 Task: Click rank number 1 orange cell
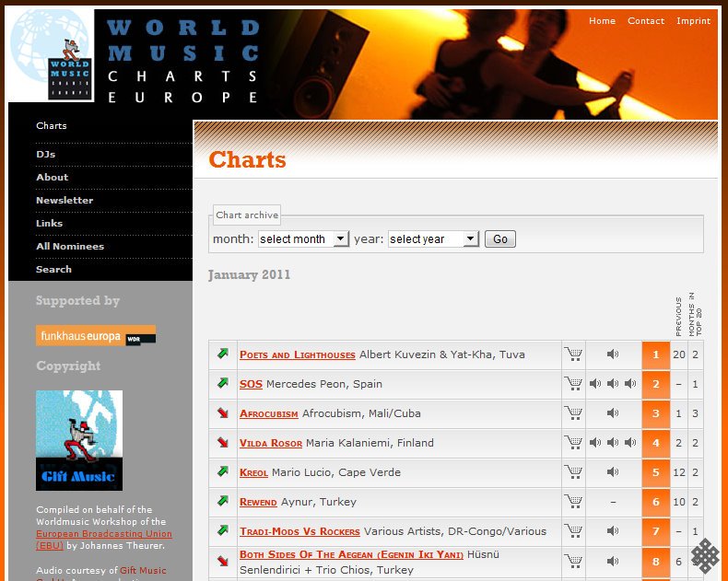pos(656,355)
